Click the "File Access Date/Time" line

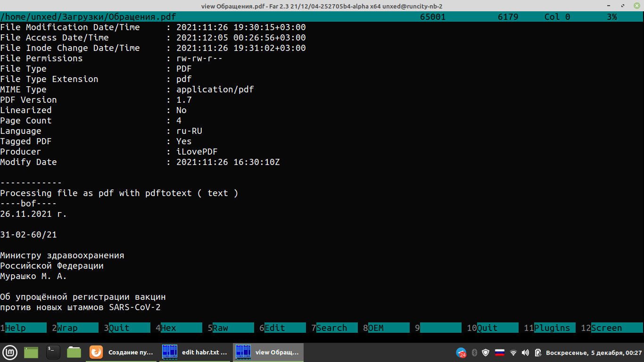153,38
